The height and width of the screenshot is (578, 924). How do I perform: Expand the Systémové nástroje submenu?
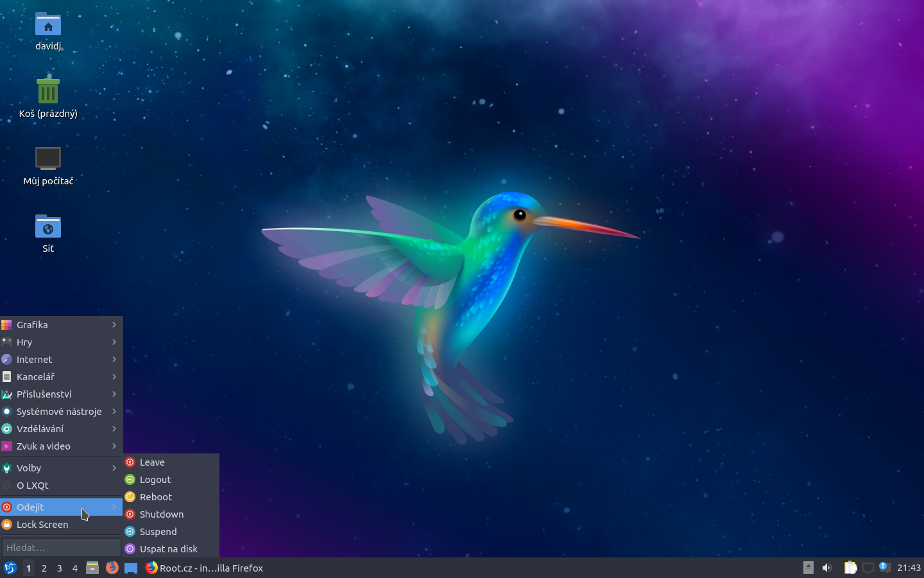pos(59,412)
